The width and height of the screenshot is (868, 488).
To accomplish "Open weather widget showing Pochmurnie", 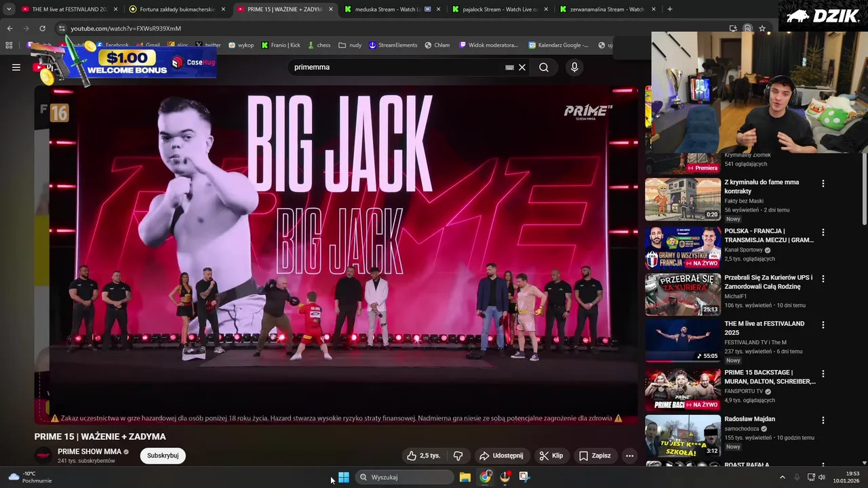I will coord(31,477).
